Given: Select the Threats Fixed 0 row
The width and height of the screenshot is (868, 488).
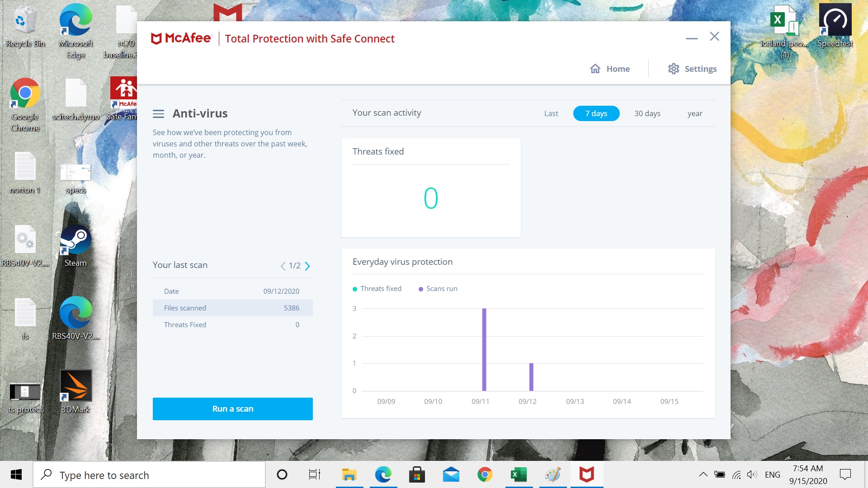Looking at the screenshot, I should pyautogui.click(x=232, y=324).
